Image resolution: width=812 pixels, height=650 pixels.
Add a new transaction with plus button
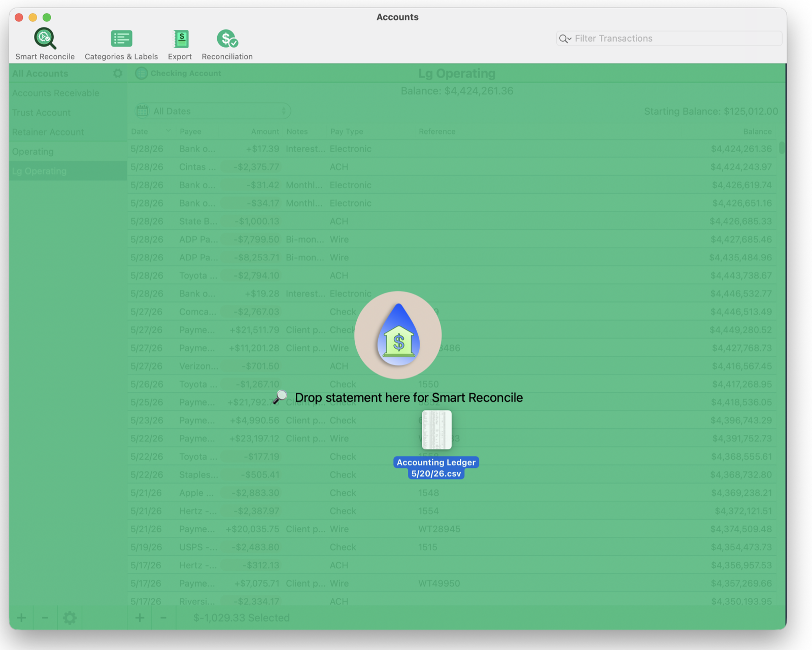[x=140, y=618]
